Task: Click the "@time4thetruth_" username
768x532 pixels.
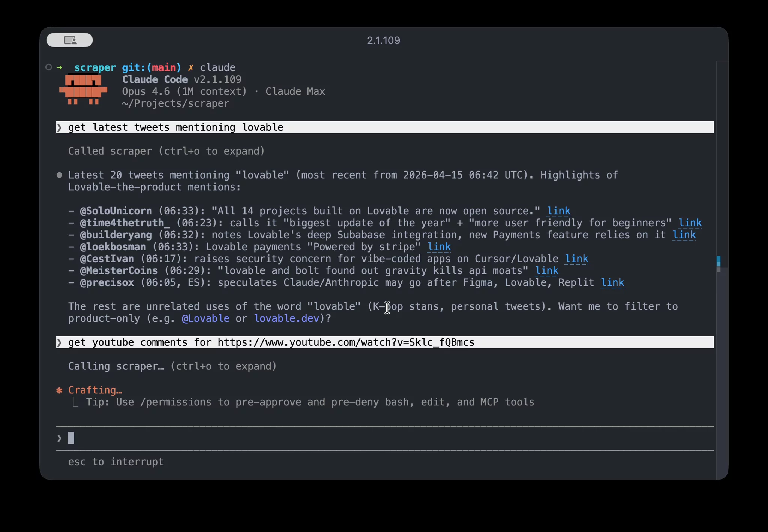Action: (125, 223)
